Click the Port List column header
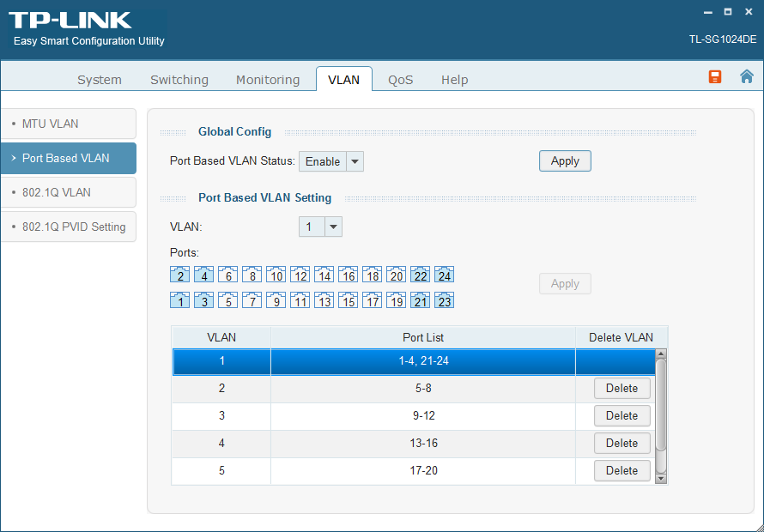Viewport: 764px width, 532px height. pyautogui.click(x=423, y=337)
